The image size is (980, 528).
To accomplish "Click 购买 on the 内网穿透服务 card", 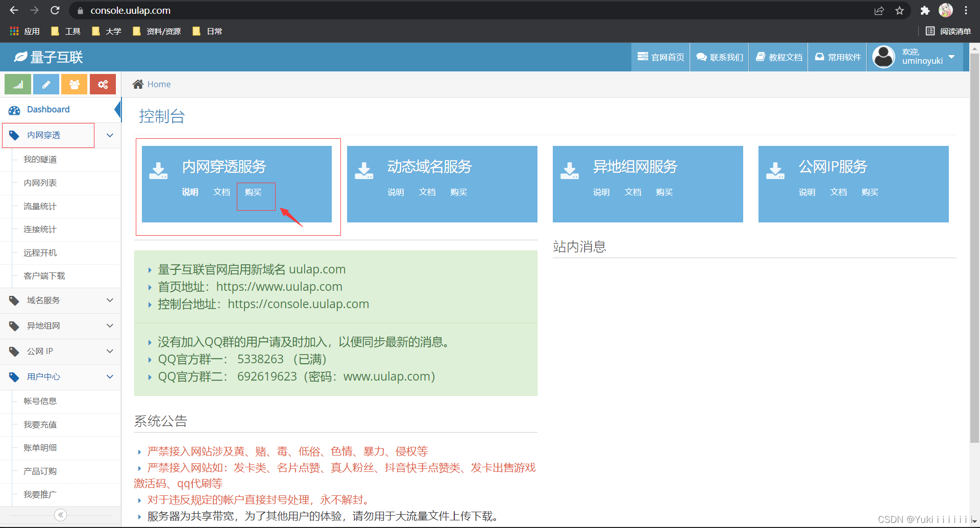I will coord(253,192).
